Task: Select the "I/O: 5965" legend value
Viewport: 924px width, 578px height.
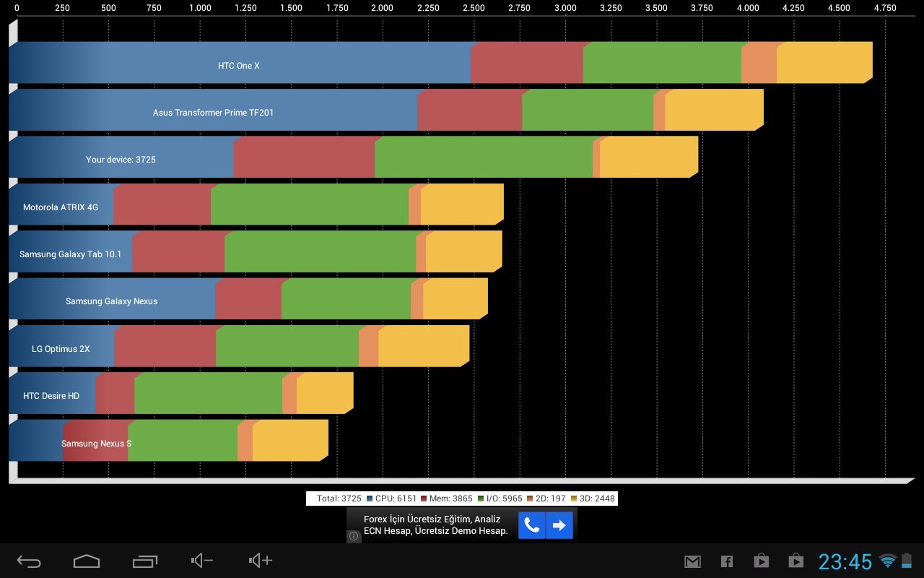Action: [504, 499]
